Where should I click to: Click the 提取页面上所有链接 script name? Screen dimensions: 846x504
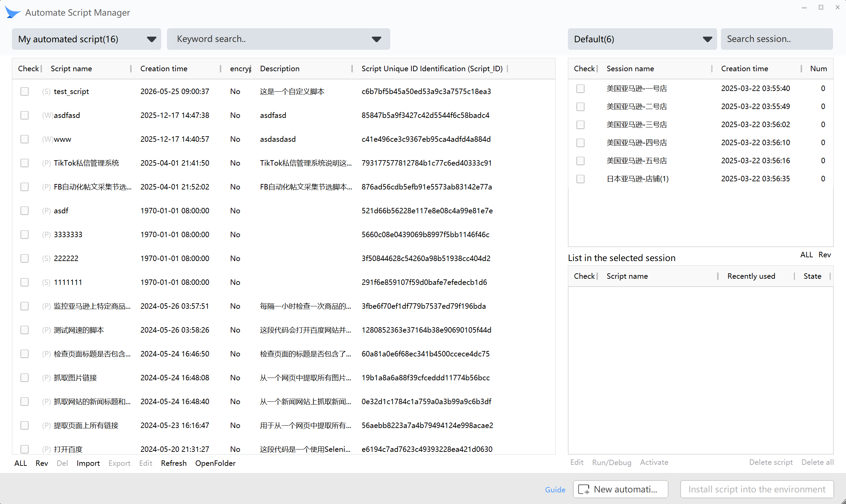[86, 425]
